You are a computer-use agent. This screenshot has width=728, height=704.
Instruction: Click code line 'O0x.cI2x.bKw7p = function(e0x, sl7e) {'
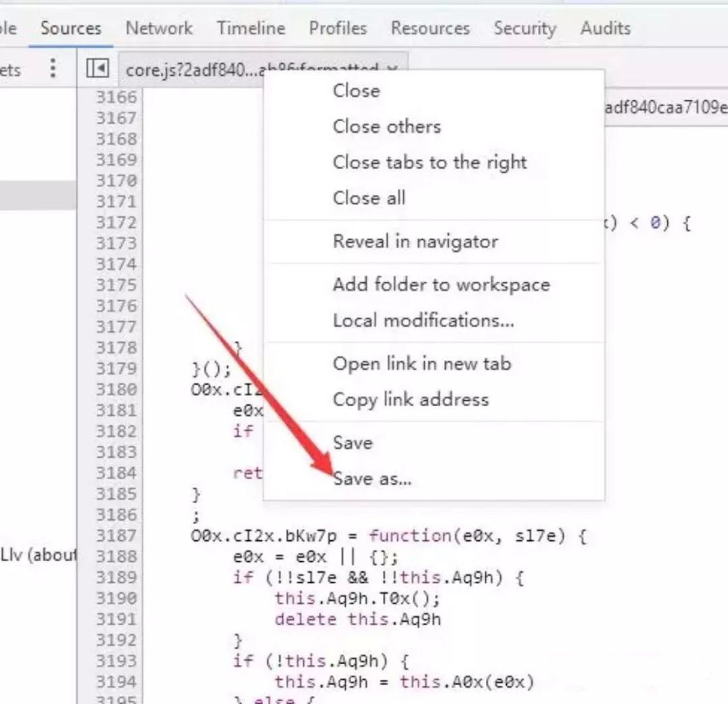click(389, 536)
